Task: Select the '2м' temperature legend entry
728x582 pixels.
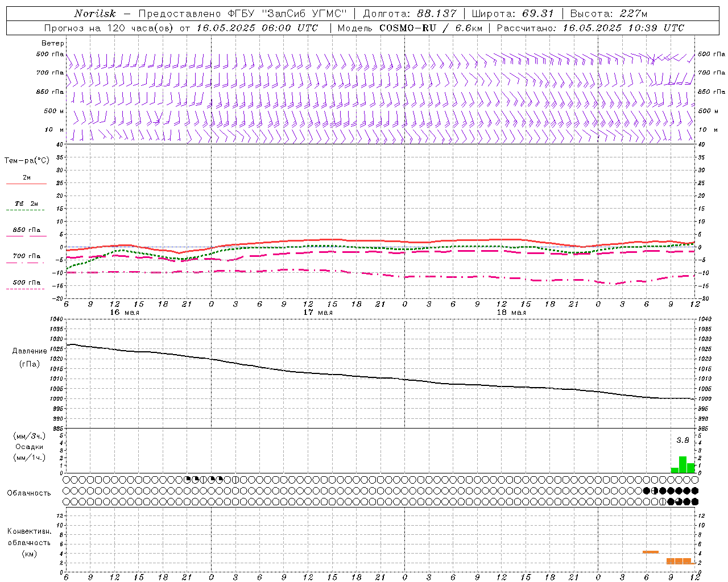Action: point(27,177)
